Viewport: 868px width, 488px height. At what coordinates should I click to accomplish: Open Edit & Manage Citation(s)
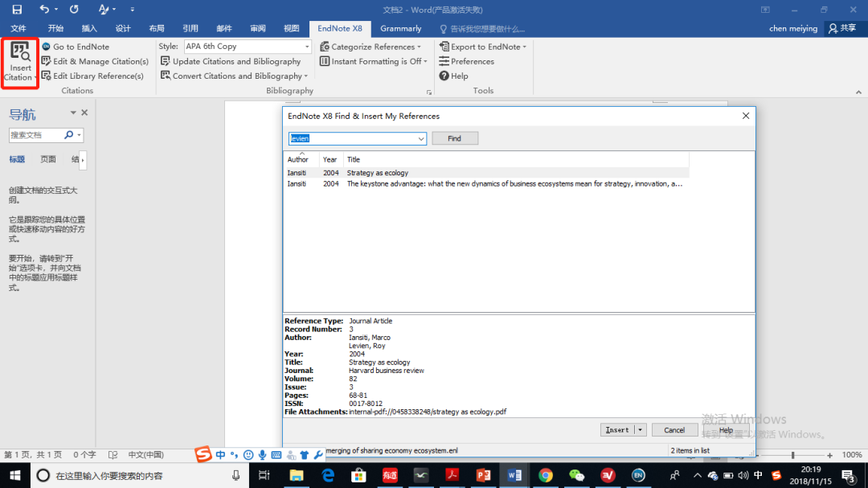(x=95, y=61)
